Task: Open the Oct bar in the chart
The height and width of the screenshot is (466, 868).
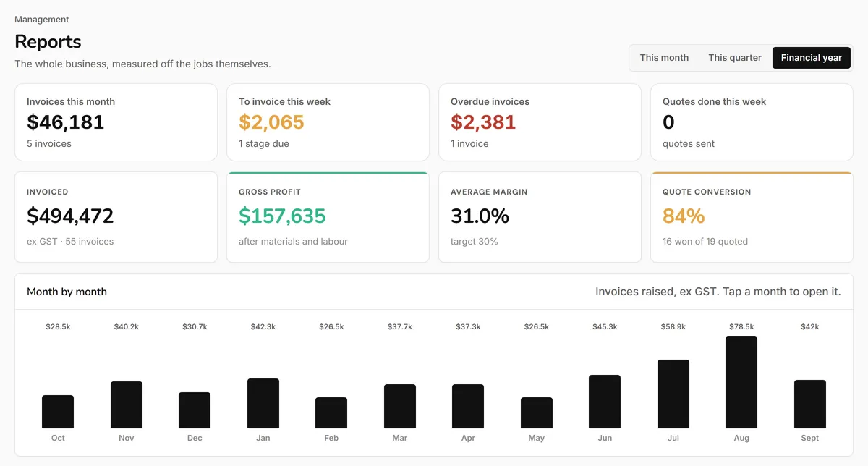Action: (x=58, y=412)
